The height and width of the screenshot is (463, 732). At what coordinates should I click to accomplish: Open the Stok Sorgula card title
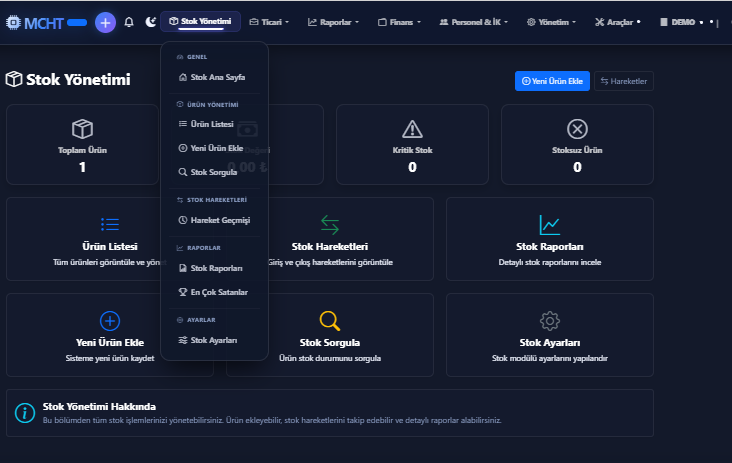point(330,343)
